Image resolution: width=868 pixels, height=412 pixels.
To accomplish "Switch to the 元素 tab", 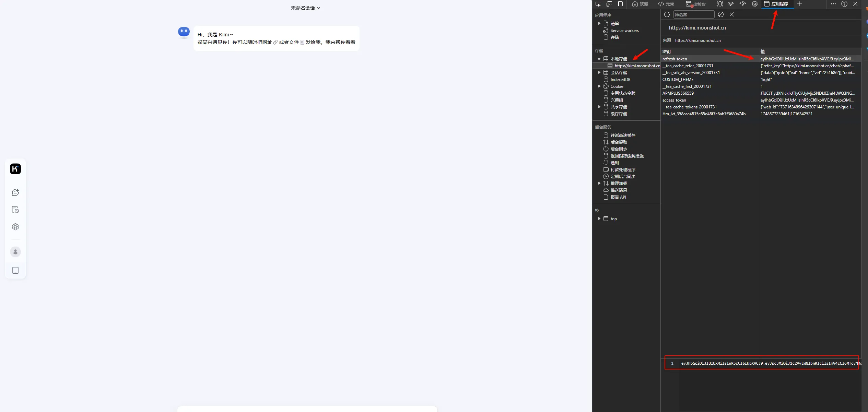I will click(x=666, y=4).
